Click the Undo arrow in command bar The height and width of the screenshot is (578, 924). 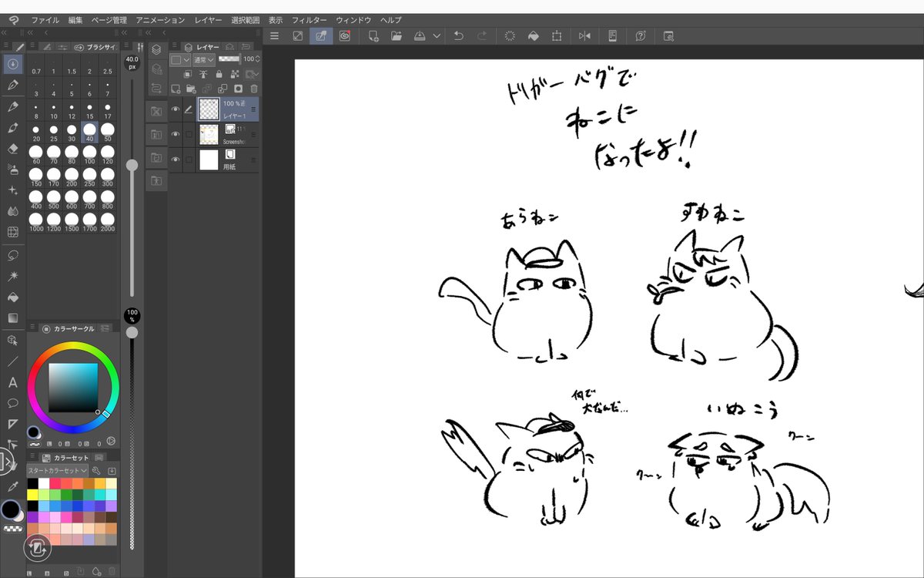(x=458, y=35)
